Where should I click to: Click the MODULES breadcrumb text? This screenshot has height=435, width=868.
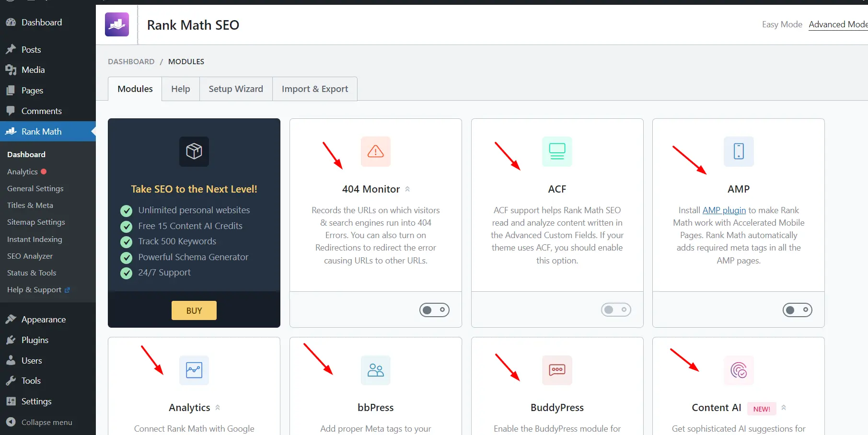coord(186,61)
